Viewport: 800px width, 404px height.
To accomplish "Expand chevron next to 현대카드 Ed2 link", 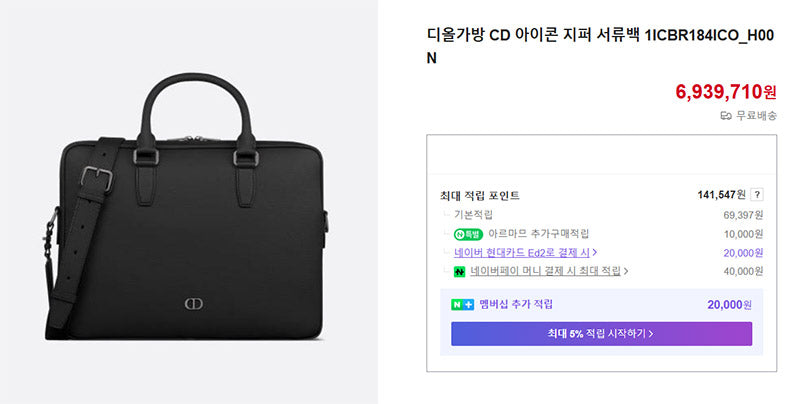I will pyautogui.click(x=595, y=252).
